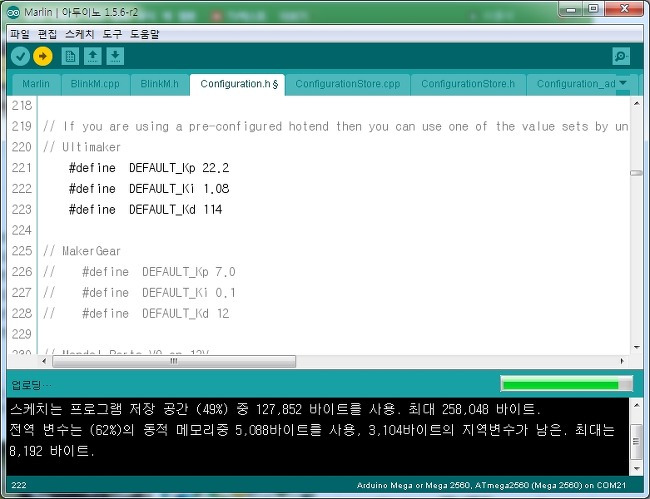The height and width of the screenshot is (499, 650).
Task: Click the 'If you are using a pre-configured hotend' comment
Action: (x=336, y=126)
